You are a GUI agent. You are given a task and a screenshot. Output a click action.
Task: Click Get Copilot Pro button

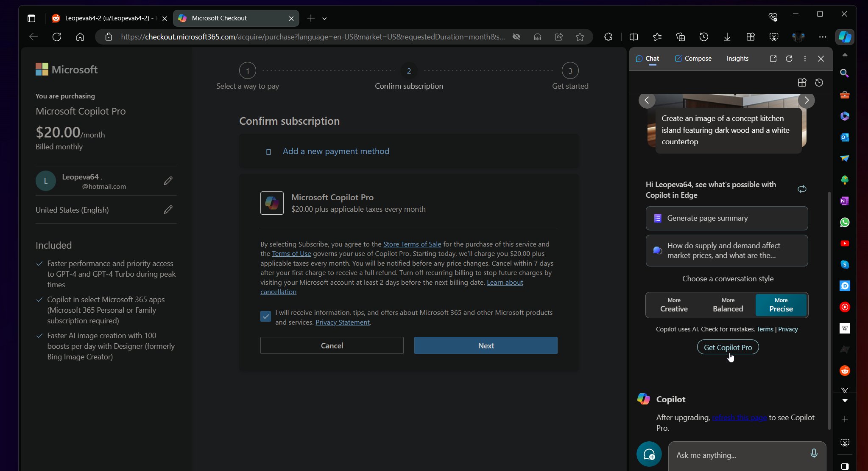click(x=728, y=348)
